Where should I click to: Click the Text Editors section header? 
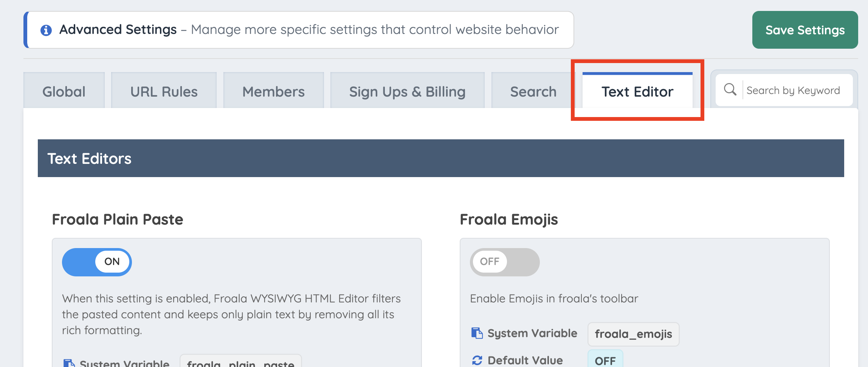click(441, 158)
